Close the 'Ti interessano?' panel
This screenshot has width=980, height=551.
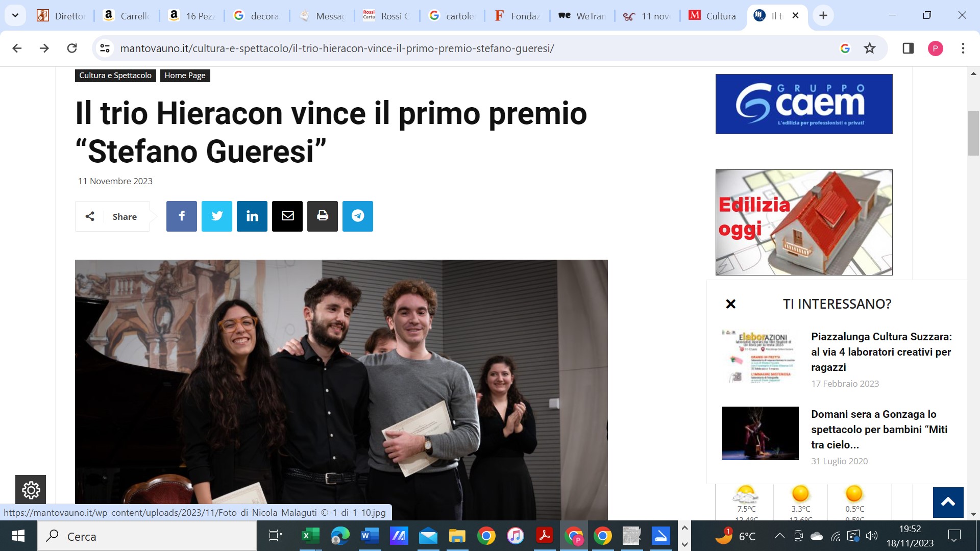click(730, 304)
